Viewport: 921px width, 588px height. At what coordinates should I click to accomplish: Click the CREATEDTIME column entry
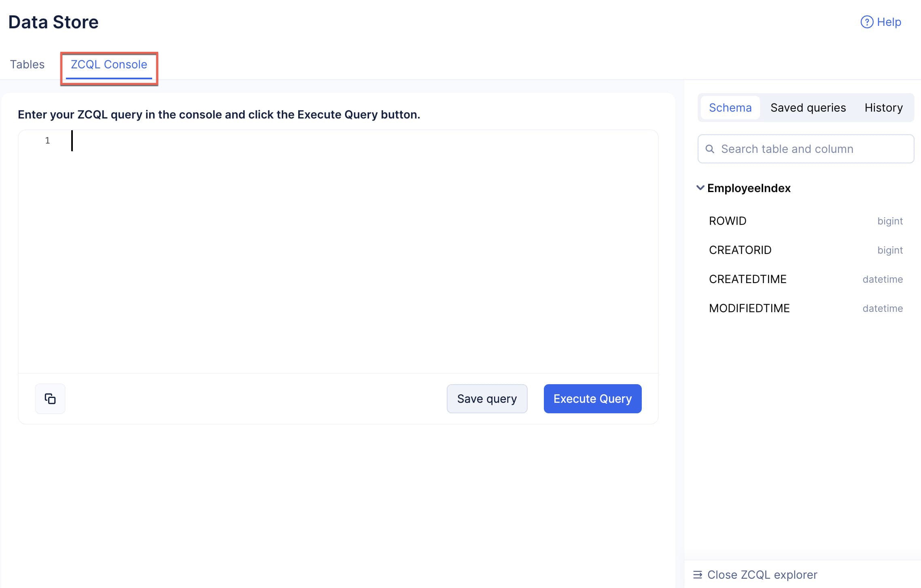pos(747,279)
